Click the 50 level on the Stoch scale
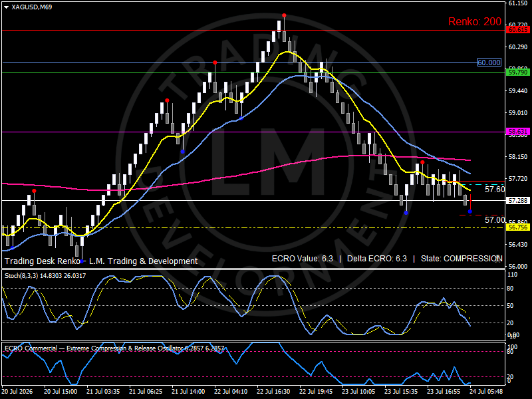Screen dimensions: 532x399 (x=510, y=306)
